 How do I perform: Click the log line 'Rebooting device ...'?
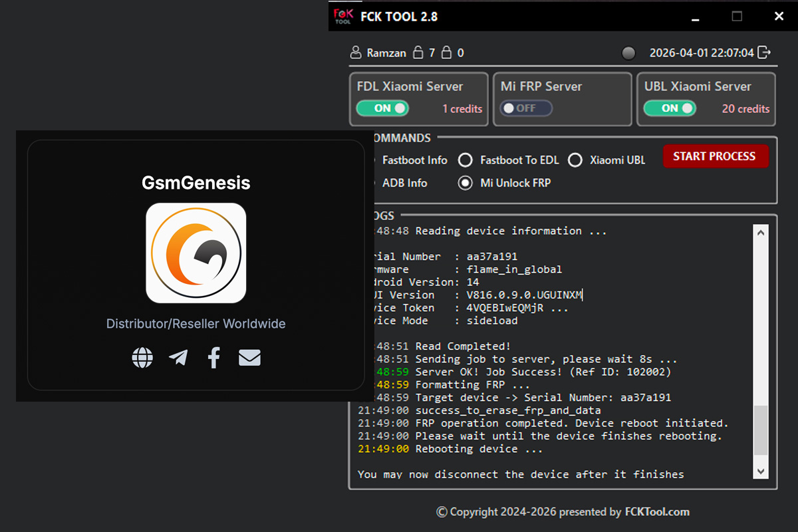[479, 449]
